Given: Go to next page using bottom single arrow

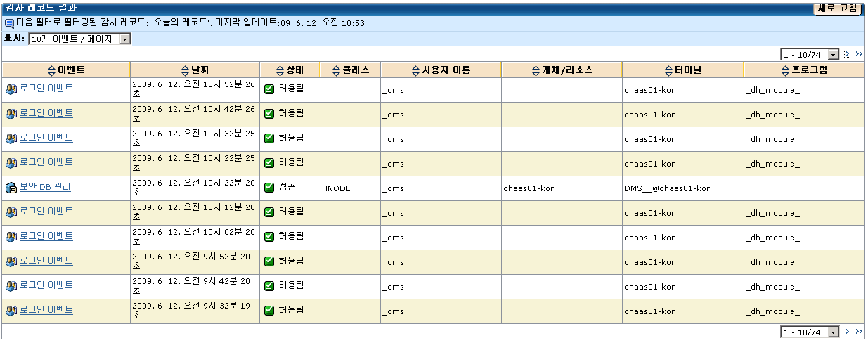Looking at the screenshot, I should pyautogui.click(x=848, y=332).
